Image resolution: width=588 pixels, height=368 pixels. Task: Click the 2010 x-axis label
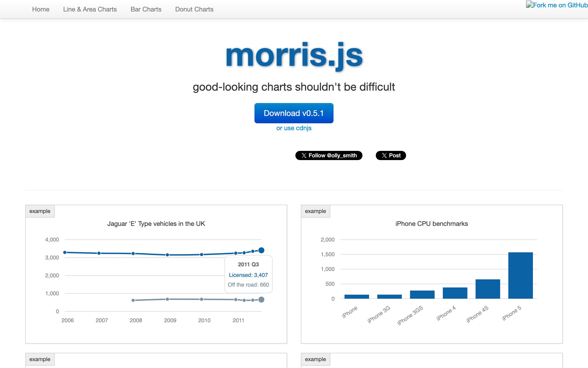(204, 320)
